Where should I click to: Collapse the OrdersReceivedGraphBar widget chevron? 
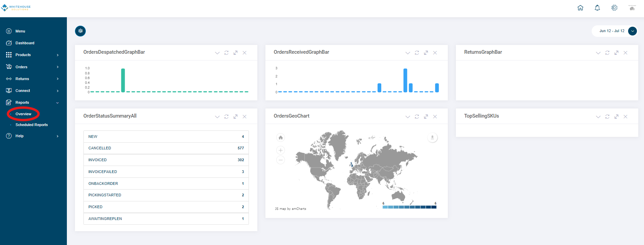click(408, 53)
